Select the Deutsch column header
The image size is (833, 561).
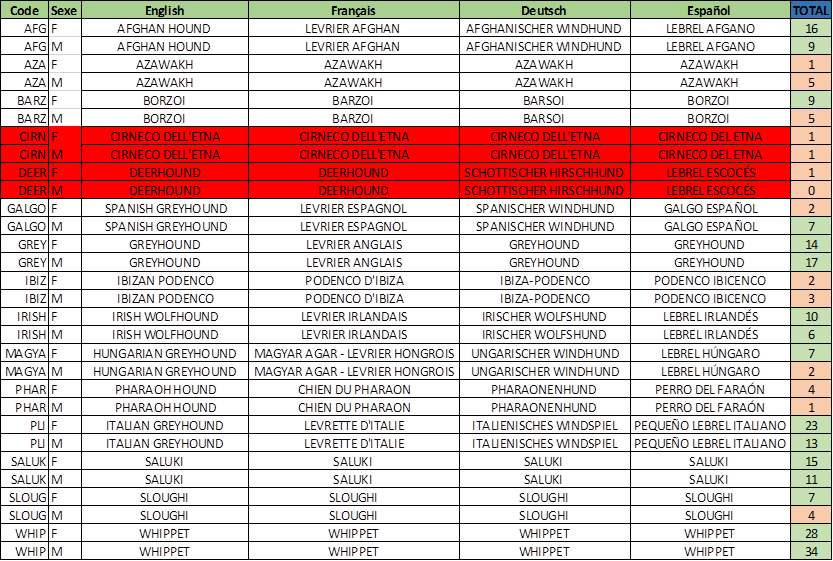[544, 10]
